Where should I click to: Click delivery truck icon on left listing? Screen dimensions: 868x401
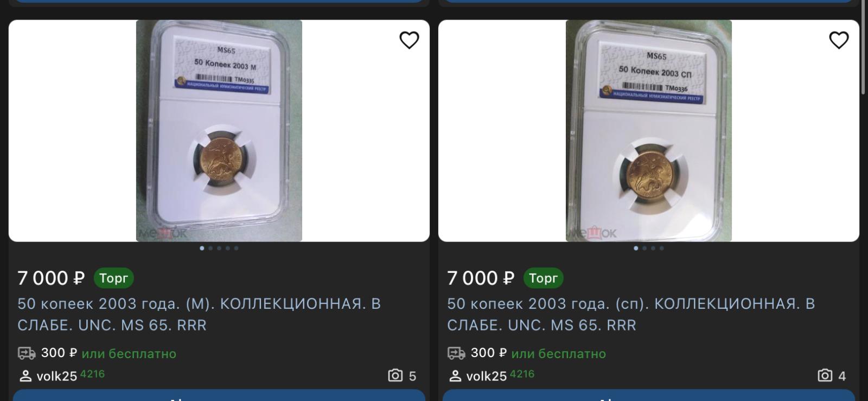coord(27,353)
